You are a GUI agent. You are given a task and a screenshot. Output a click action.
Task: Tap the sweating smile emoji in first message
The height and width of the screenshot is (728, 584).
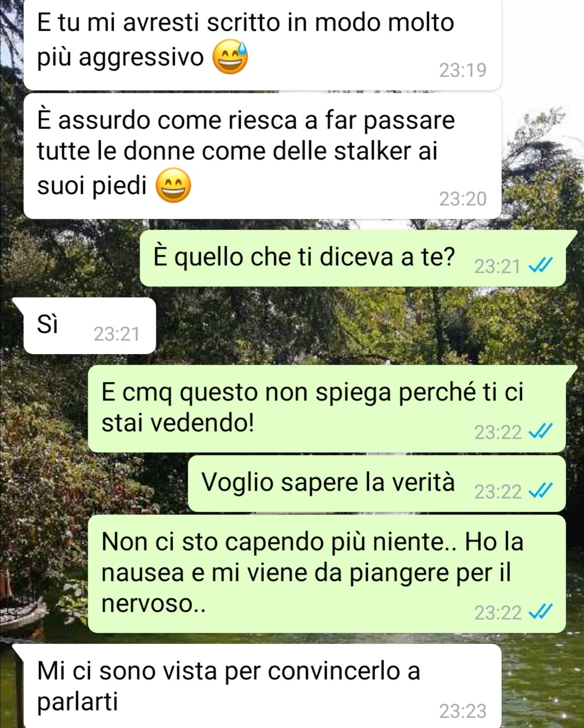tap(230, 57)
